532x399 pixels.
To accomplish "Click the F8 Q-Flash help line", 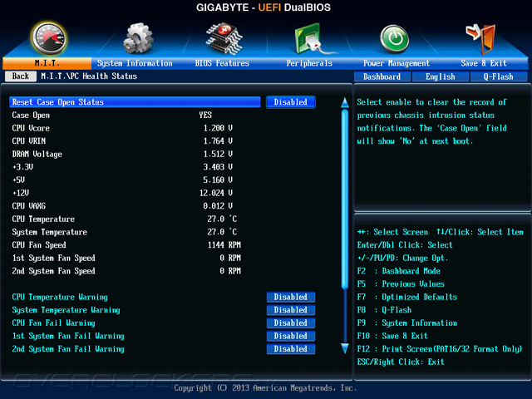I will (x=384, y=310).
